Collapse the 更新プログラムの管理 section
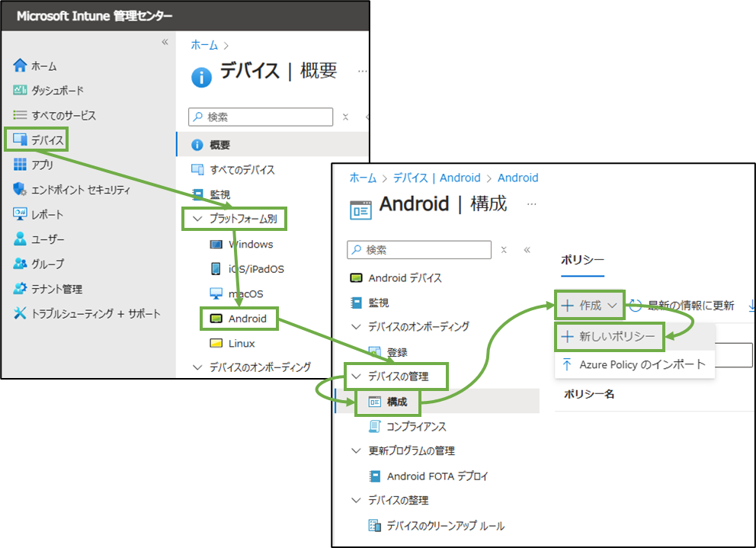 point(356,450)
